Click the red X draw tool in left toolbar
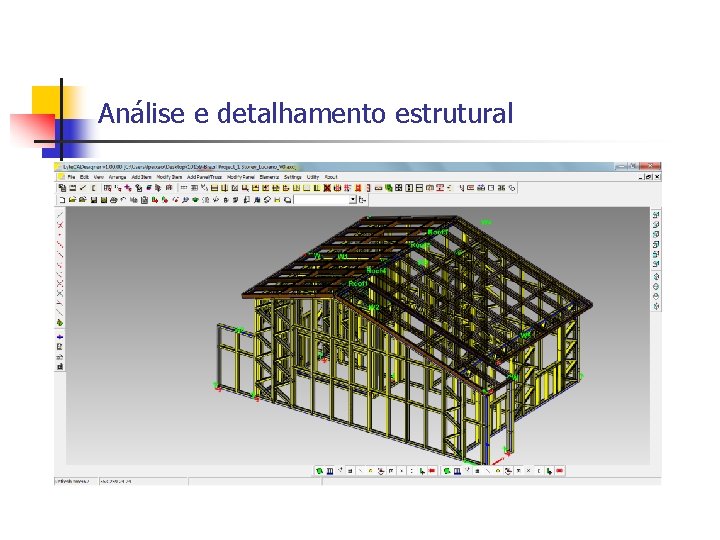This screenshot has height=540, width=720. [60, 225]
